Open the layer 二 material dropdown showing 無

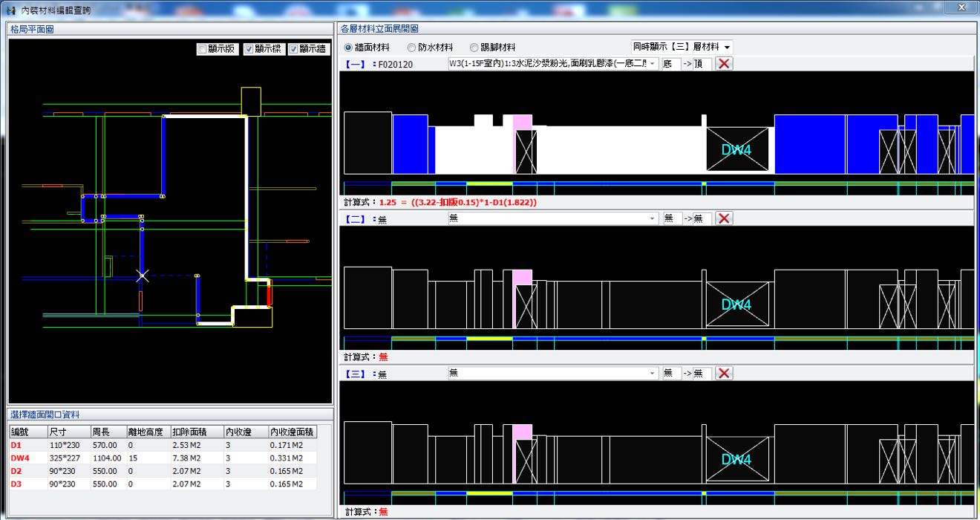tap(653, 218)
